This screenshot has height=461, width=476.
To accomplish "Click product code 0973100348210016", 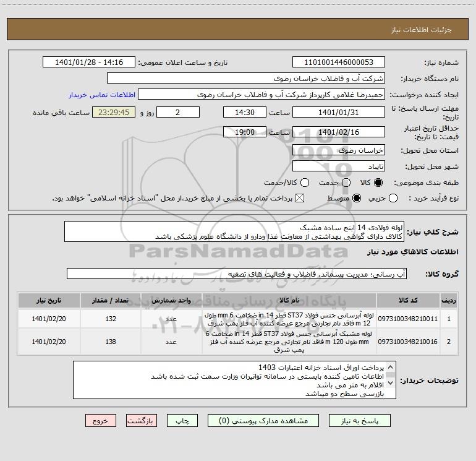I will click(408, 342).
